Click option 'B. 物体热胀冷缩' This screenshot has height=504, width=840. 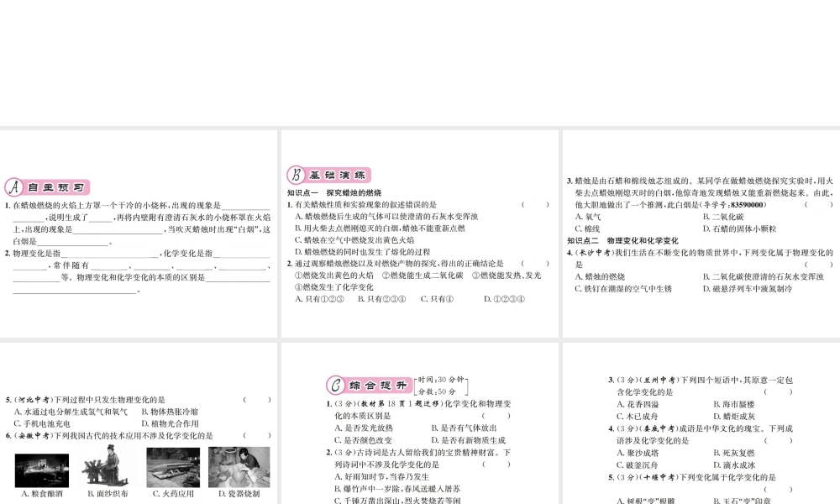pyautogui.click(x=170, y=412)
